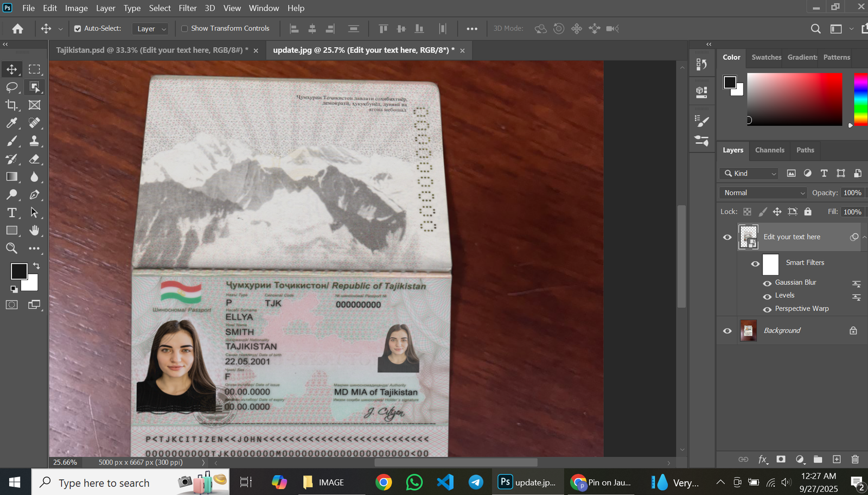
Task: Switch to the Tajikistan.psd document tab
Action: point(152,50)
